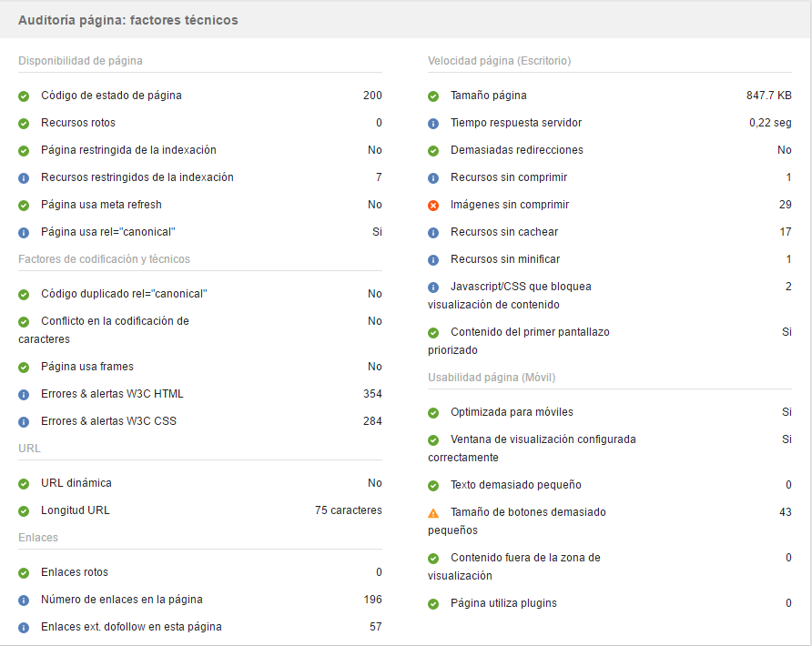Click the info icon beside Errores & alertas W3C HTML
This screenshot has height=646, width=812.
click(x=24, y=394)
